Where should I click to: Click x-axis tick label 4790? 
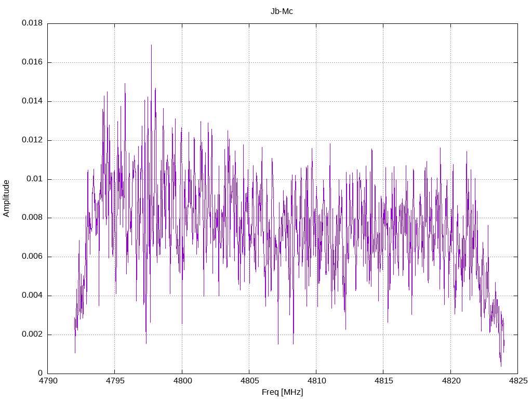pos(48,381)
